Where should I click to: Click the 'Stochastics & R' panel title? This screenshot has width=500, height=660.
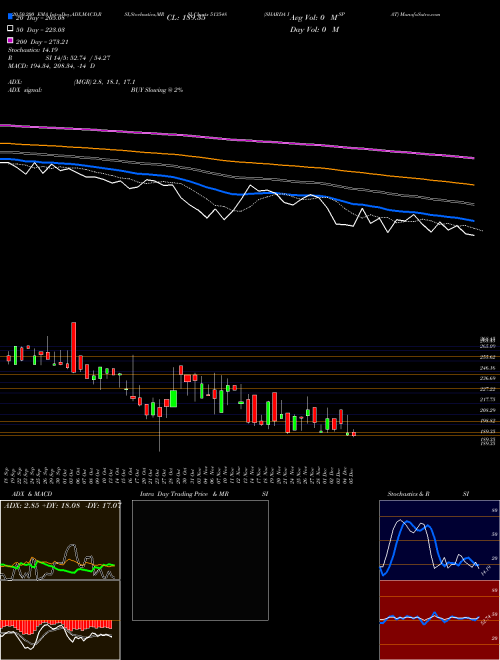(x=408, y=494)
